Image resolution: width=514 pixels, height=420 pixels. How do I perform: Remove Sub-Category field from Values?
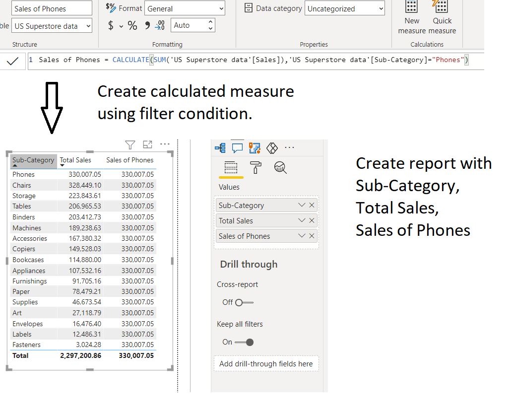312,205
